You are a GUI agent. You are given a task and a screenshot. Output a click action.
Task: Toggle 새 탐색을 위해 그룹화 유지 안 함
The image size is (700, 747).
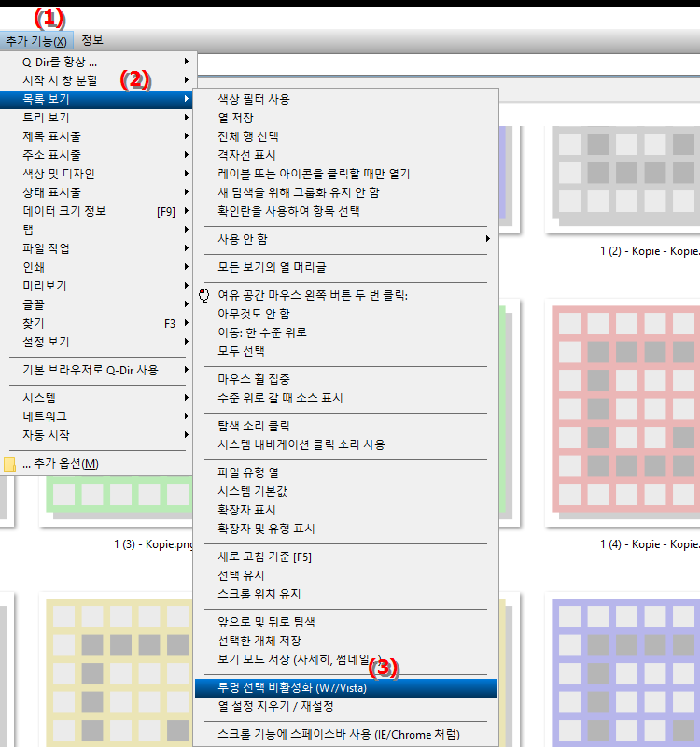pos(345,192)
